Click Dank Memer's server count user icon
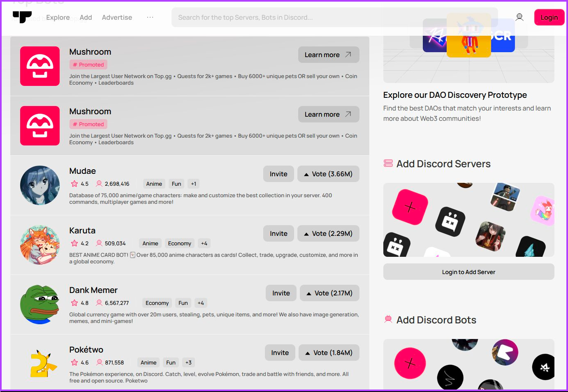The image size is (568, 392). coord(99,303)
